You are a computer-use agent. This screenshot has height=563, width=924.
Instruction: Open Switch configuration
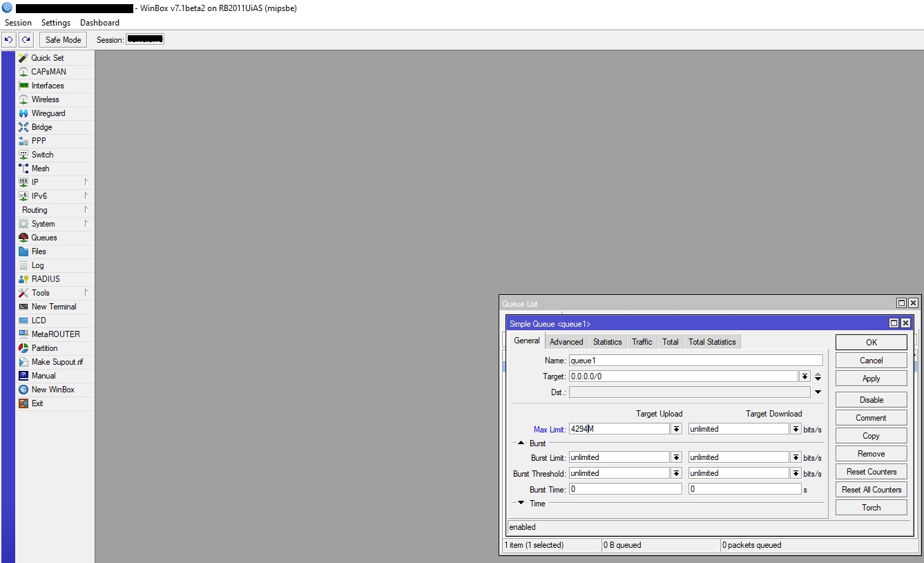click(x=55, y=155)
